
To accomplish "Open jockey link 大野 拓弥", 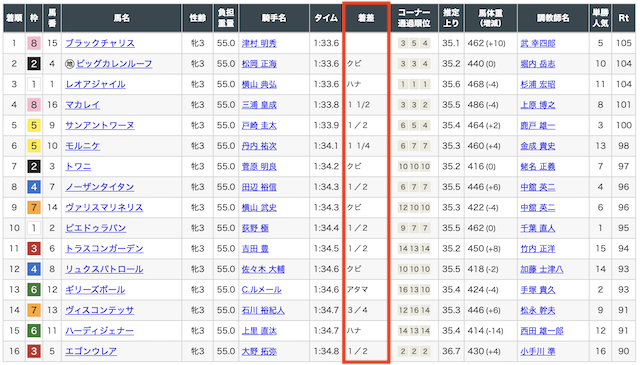I will 259,351.
